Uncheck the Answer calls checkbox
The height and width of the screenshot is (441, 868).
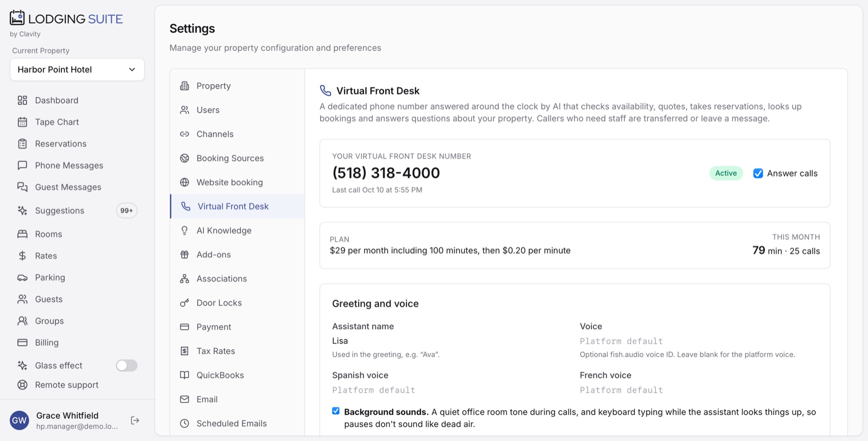pos(758,173)
